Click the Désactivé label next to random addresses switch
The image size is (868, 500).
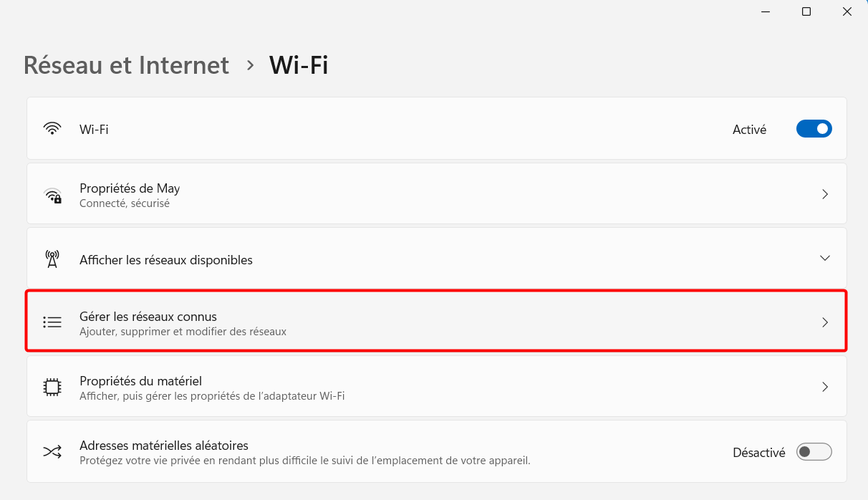point(759,453)
